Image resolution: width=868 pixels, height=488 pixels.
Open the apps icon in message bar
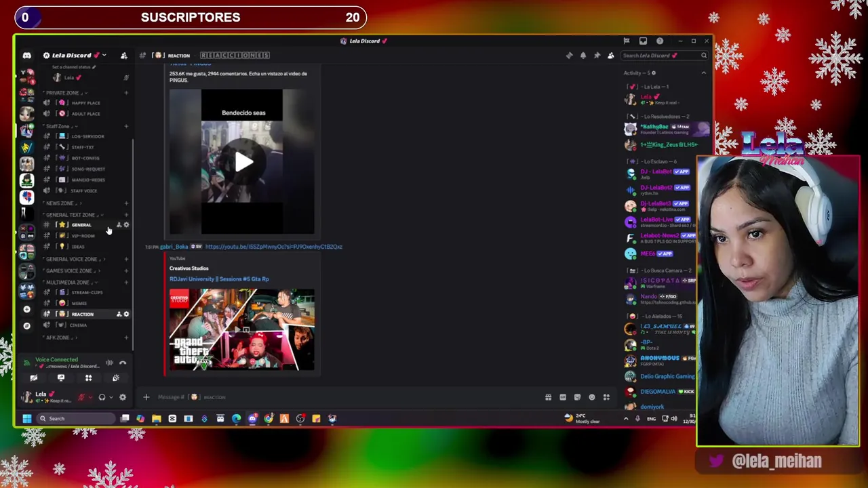point(606,397)
